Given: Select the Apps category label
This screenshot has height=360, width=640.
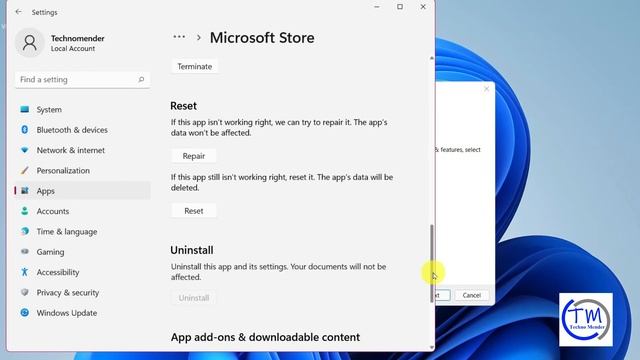Looking at the screenshot, I should click(x=45, y=191).
